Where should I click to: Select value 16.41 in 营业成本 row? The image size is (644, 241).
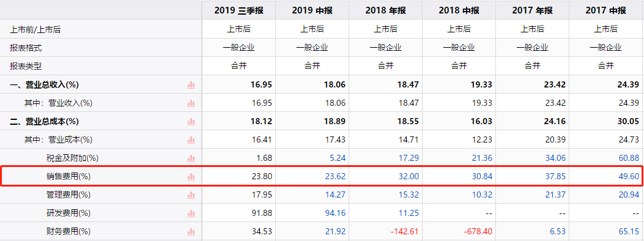262,140
